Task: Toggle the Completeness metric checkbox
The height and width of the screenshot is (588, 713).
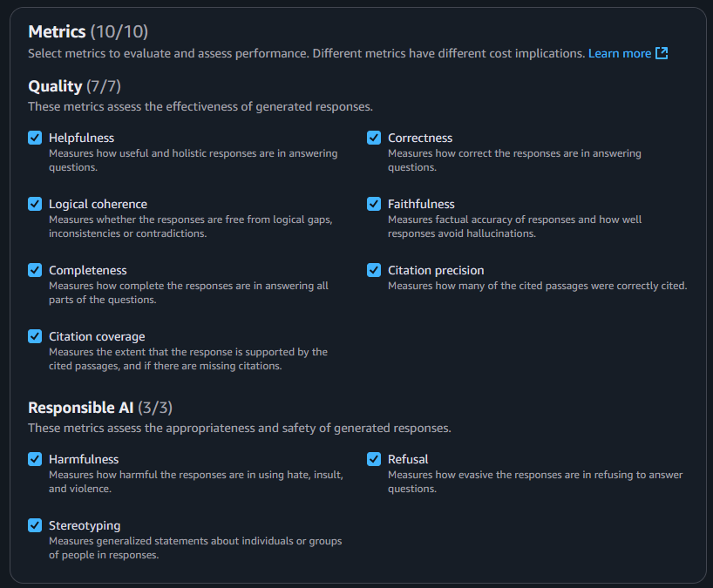Action: tap(35, 270)
